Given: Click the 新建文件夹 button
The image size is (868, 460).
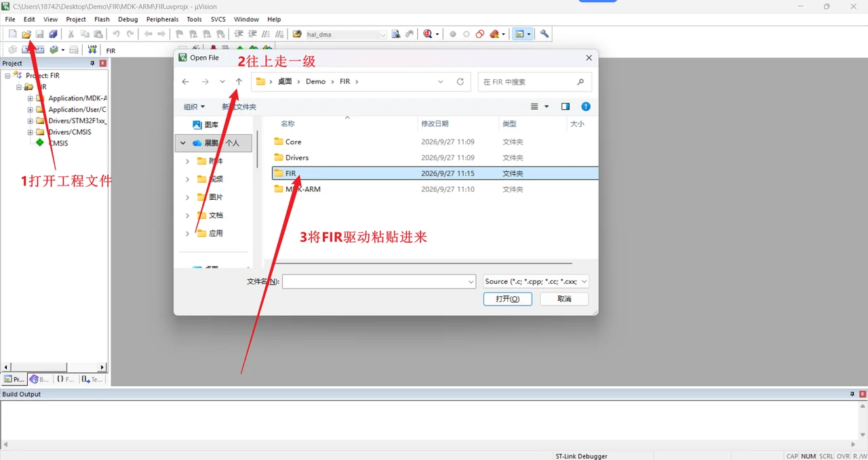Looking at the screenshot, I should pyautogui.click(x=239, y=106).
